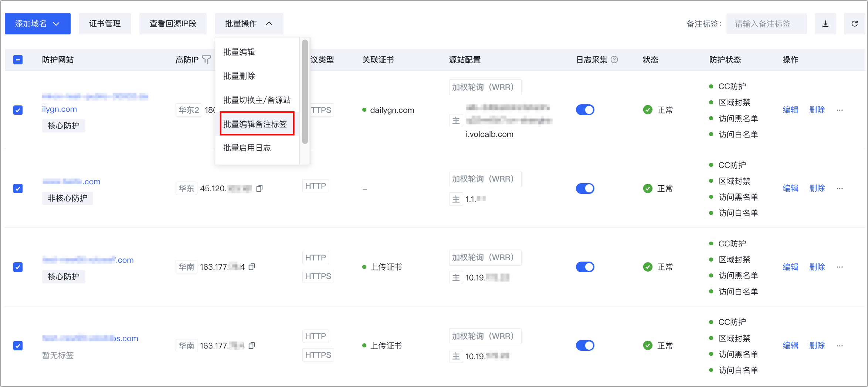Click i.volcalb.com origin address text
This screenshot has height=387, width=868.
point(489,134)
